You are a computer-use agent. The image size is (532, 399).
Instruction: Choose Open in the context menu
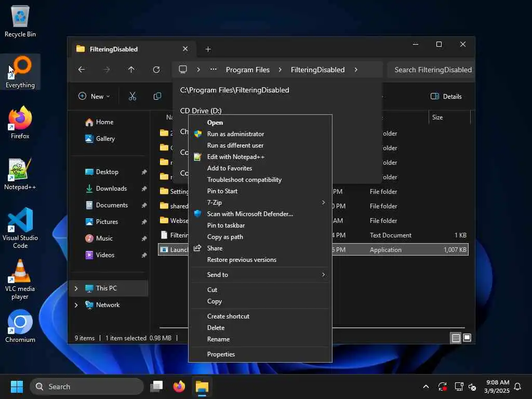coord(260,123)
